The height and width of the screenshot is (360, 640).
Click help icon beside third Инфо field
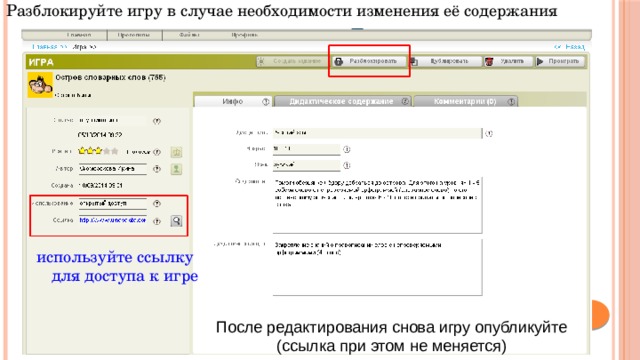[x=347, y=165]
